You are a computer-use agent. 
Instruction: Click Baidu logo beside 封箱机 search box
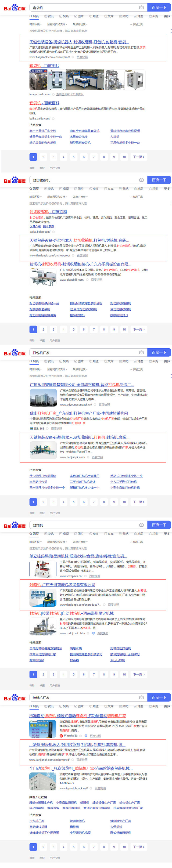pyautogui.click(x=15, y=525)
